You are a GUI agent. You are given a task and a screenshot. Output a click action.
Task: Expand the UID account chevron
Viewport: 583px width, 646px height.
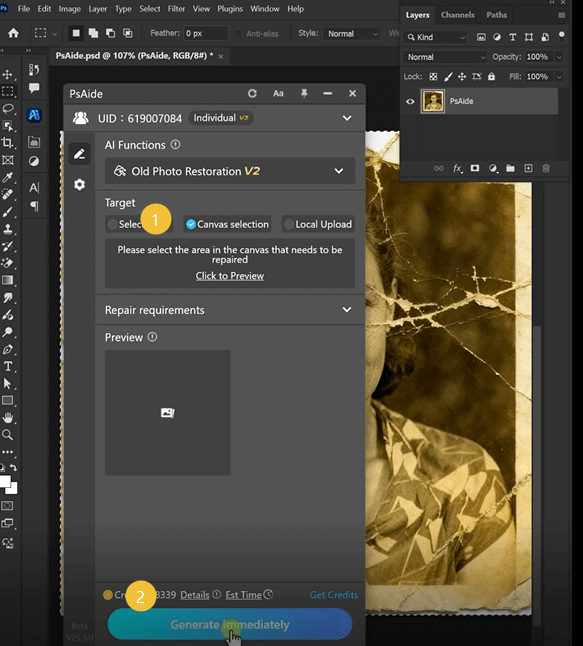point(347,118)
